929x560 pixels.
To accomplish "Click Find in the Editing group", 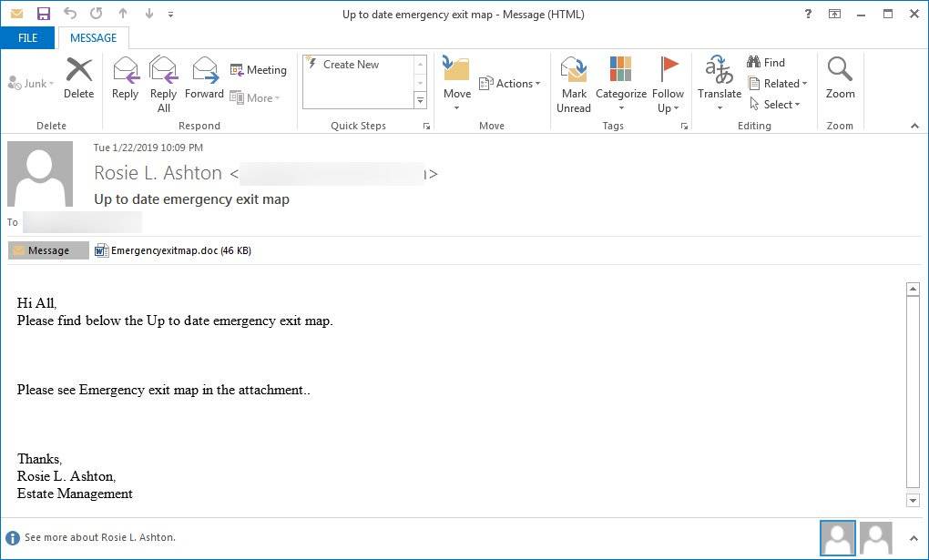I will [766, 63].
